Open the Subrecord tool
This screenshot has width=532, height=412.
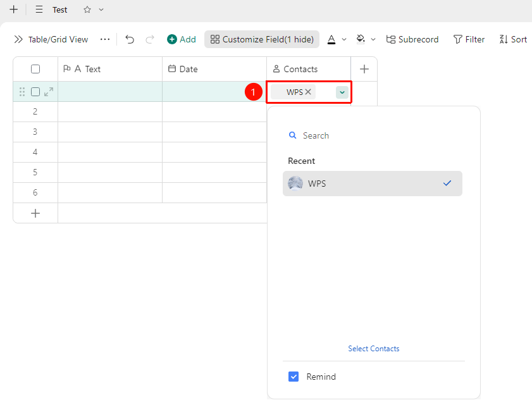pyautogui.click(x=412, y=39)
